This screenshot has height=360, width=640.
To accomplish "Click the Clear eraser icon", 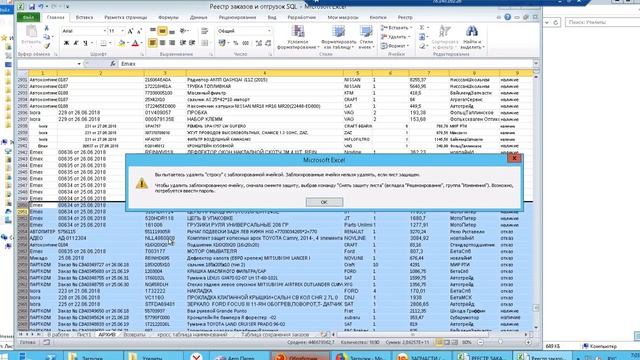I will click(x=423, y=46).
